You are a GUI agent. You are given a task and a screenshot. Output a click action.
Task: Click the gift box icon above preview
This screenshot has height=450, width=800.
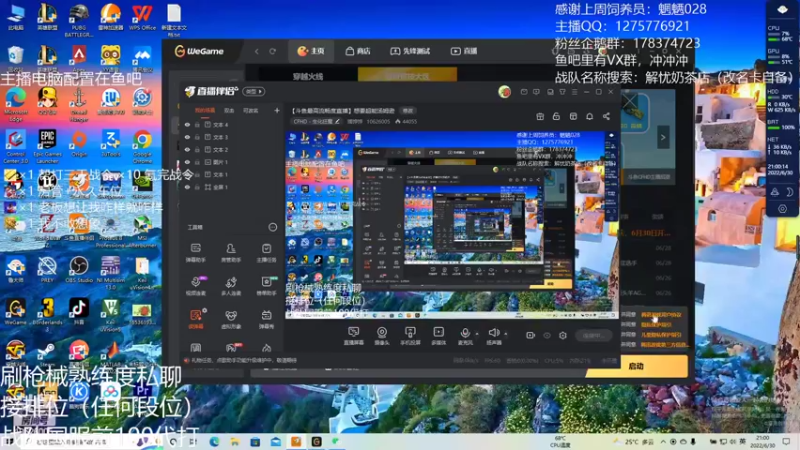540,116
